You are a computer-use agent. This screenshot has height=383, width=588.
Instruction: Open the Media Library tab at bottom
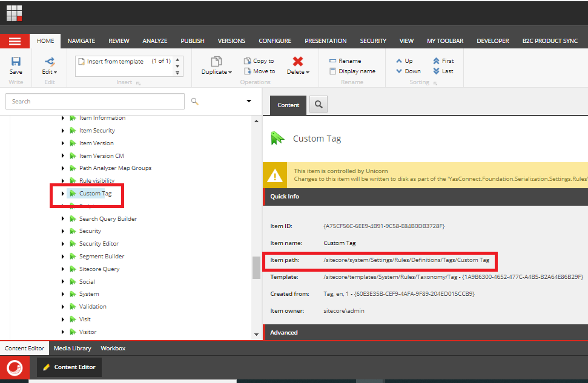coord(72,348)
